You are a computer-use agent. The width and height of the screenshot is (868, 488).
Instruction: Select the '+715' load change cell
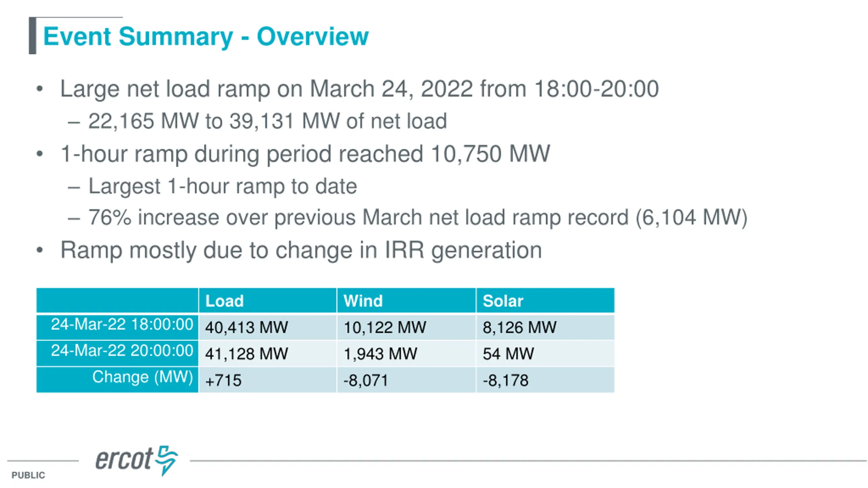(x=268, y=380)
